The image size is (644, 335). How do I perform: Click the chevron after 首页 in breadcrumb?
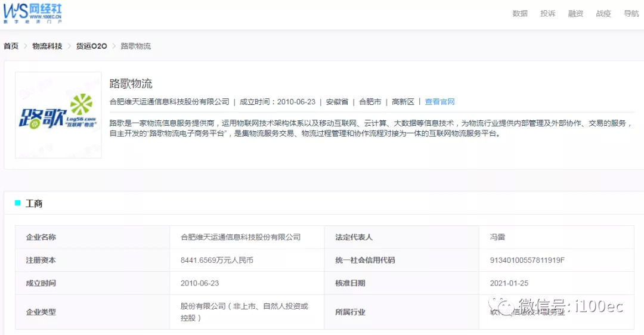point(26,46)
